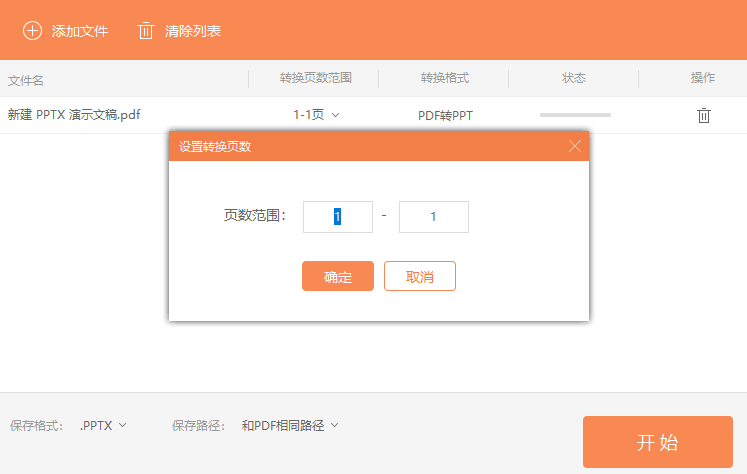The width and height of the screenshot is (747, 474).
Task: Click 文件名 column header
Action: [26, 81]
